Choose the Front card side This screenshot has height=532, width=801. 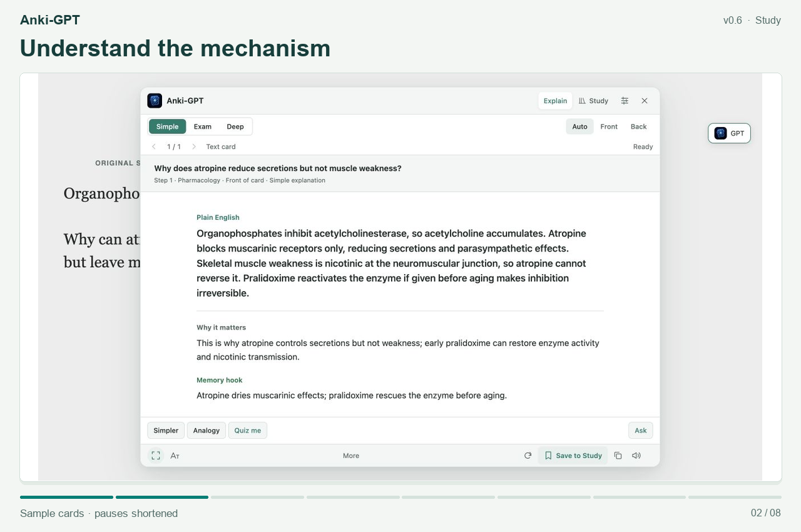coord(609,126)
